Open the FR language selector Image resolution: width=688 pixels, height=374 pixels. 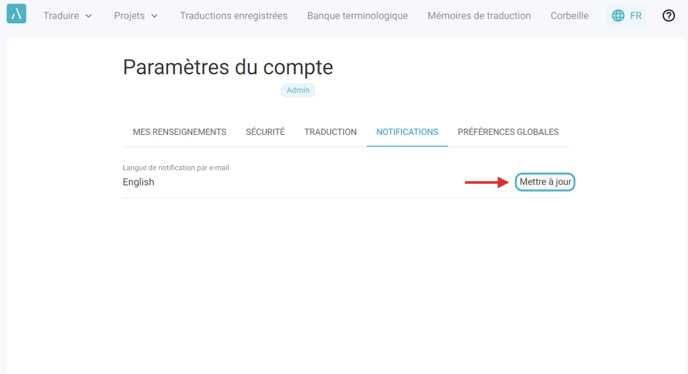click(626, 16)
